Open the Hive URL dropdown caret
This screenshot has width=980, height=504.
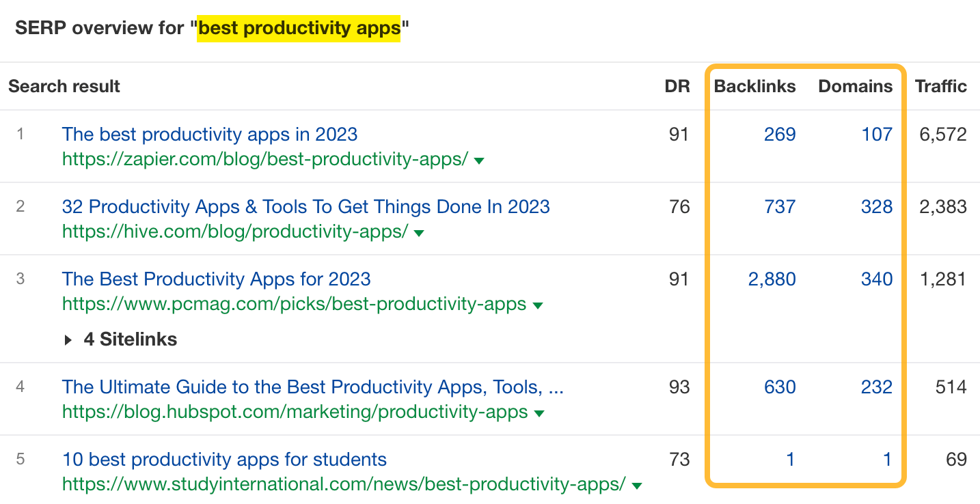click(x=419, y=233)
